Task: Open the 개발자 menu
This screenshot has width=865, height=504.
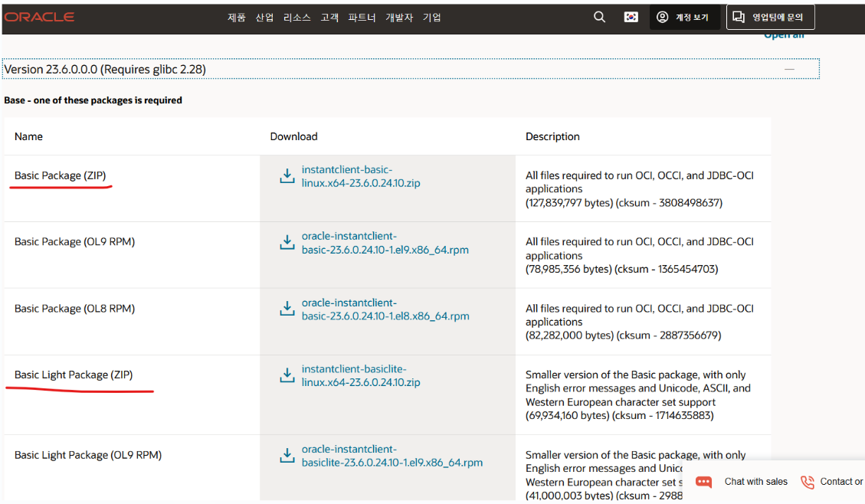Action: 399,18
